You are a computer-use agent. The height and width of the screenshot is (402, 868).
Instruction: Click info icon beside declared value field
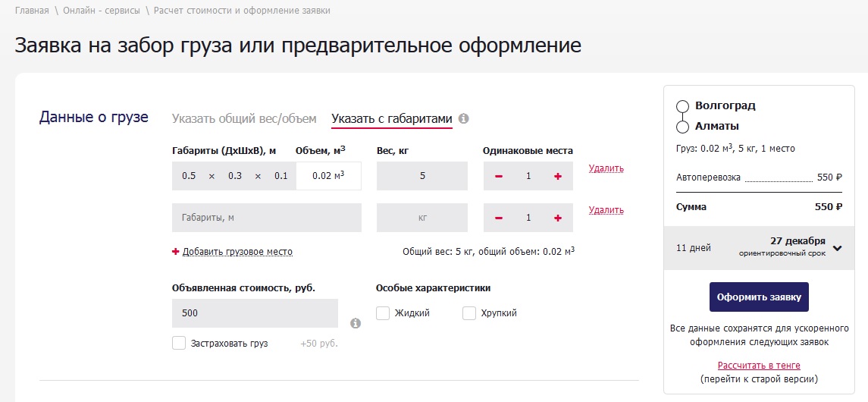356,324
